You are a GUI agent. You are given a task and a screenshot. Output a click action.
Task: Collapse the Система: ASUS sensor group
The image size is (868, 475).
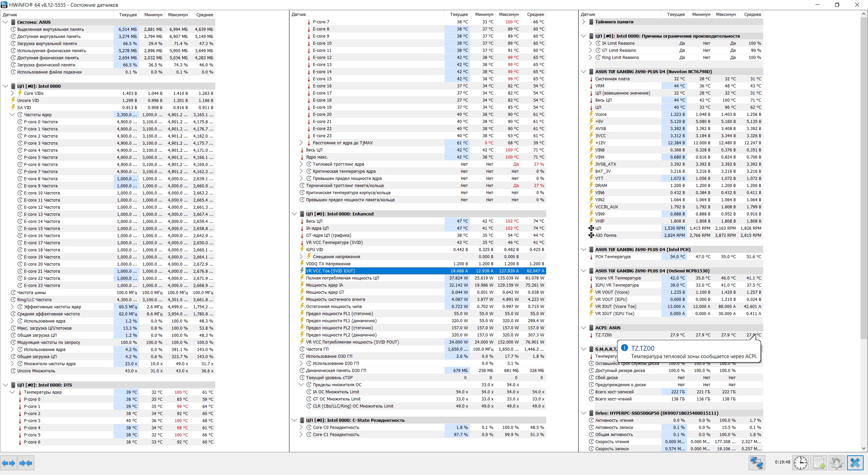[5, 22]
